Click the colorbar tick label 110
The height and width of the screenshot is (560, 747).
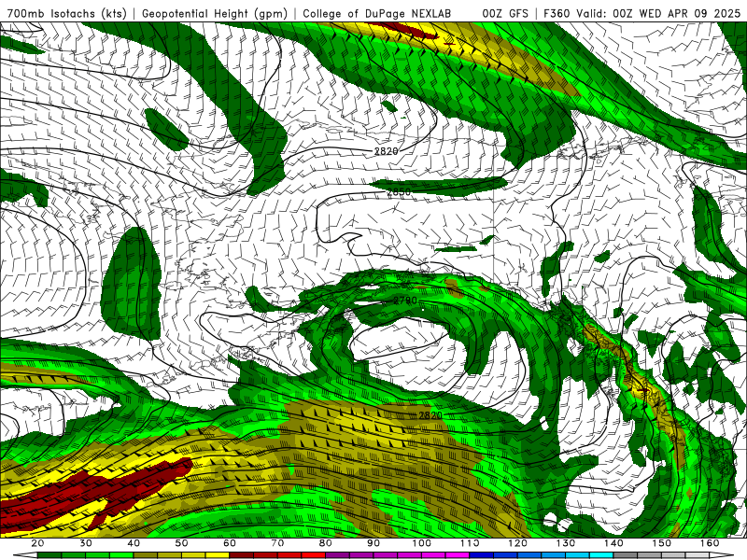coord(470,543)
